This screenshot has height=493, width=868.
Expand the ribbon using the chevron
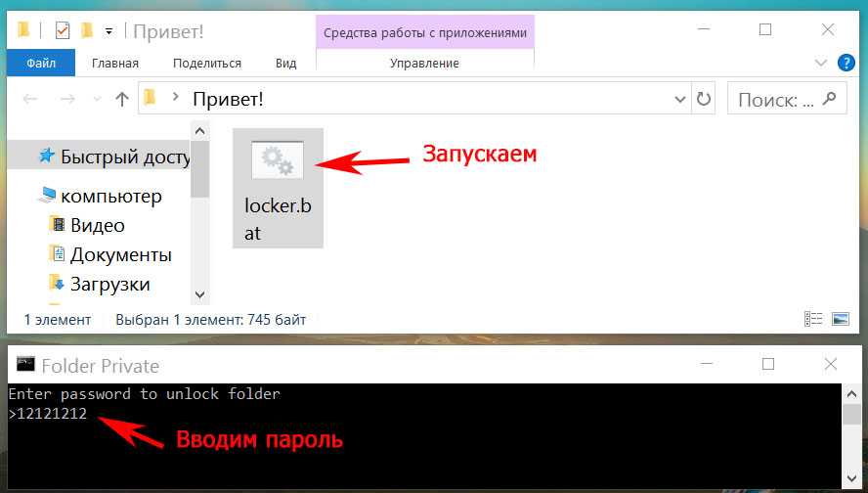[x=819, y=63]
